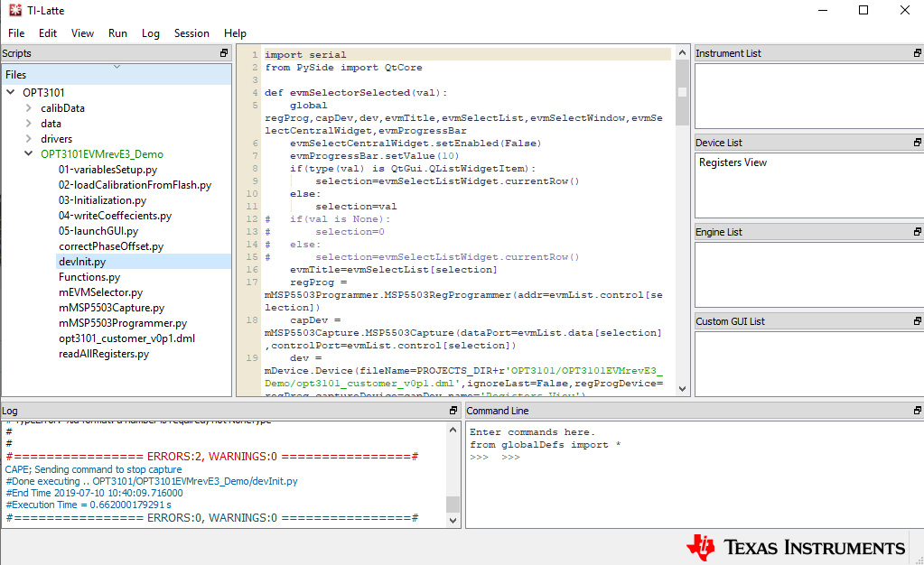Collapse the OPT3101EVMrevE3_Demo folder

click(28, 153)
